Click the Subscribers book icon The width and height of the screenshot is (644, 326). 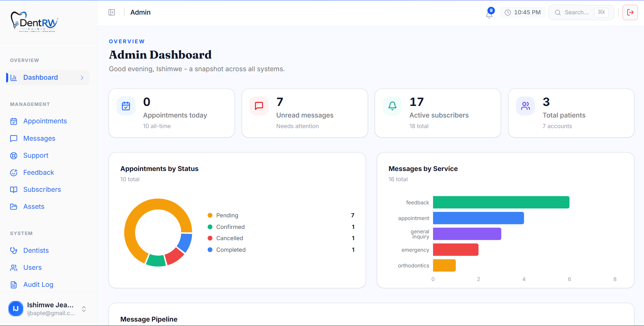[14, 190]
